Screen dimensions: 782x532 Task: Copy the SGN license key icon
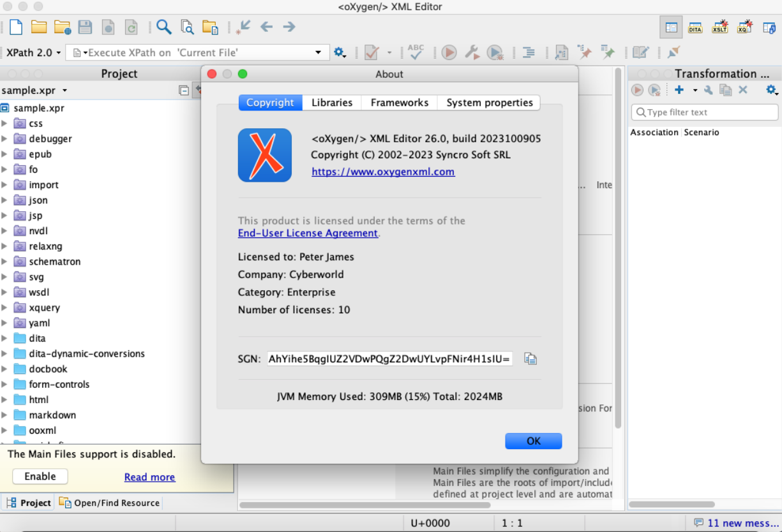pos(530,358)
